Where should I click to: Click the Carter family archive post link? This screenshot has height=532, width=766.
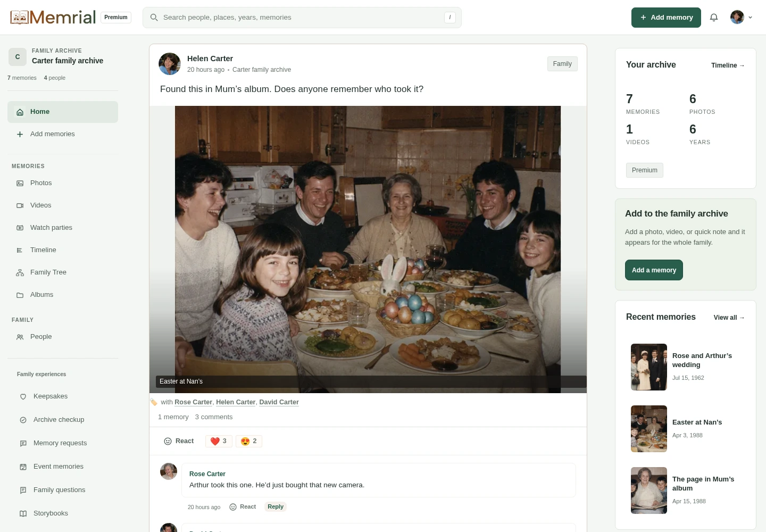(262, 70)
